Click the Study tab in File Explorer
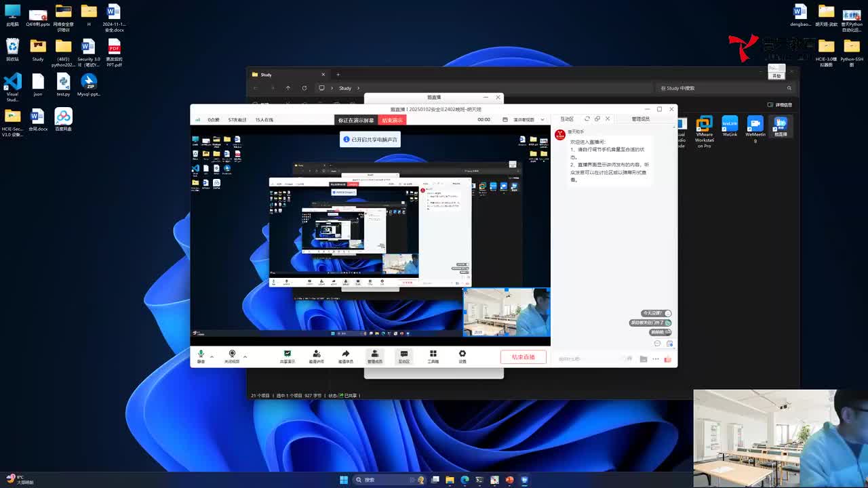 (288, 75)
